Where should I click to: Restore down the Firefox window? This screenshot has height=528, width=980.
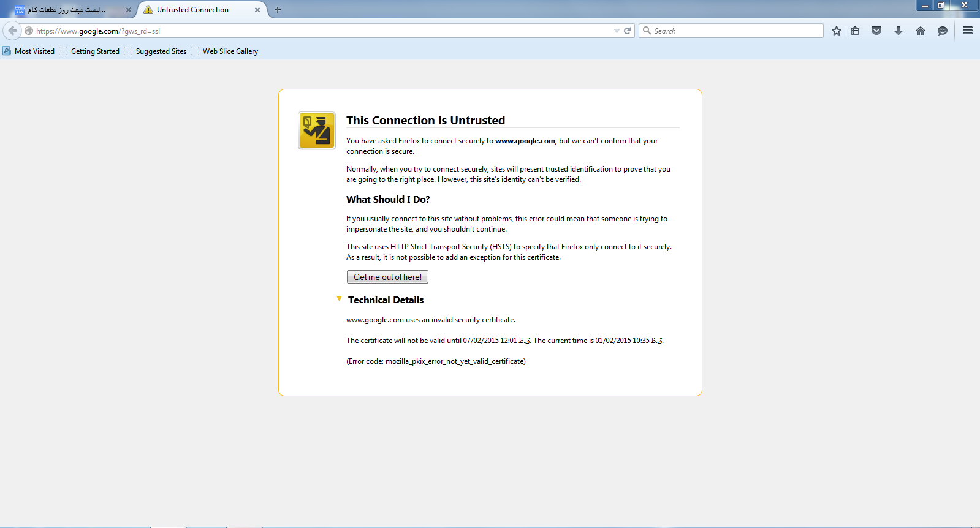pos(941,6)
